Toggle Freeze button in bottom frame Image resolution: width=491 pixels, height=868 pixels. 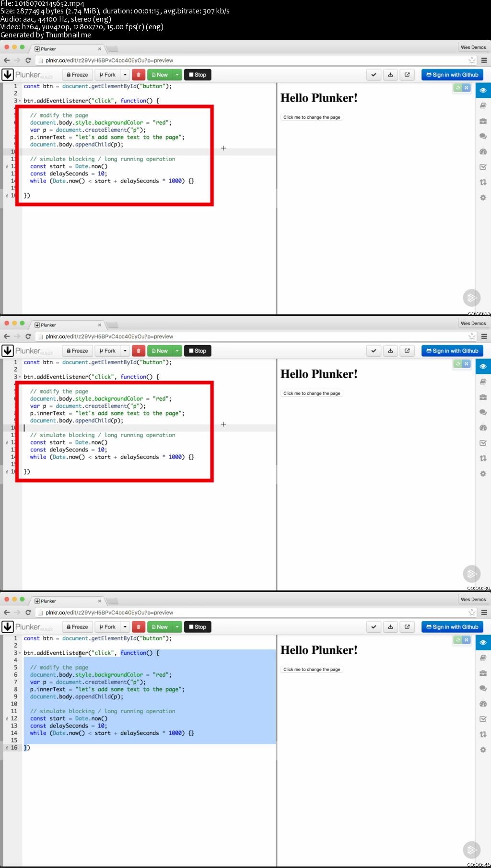click(77, 627)
